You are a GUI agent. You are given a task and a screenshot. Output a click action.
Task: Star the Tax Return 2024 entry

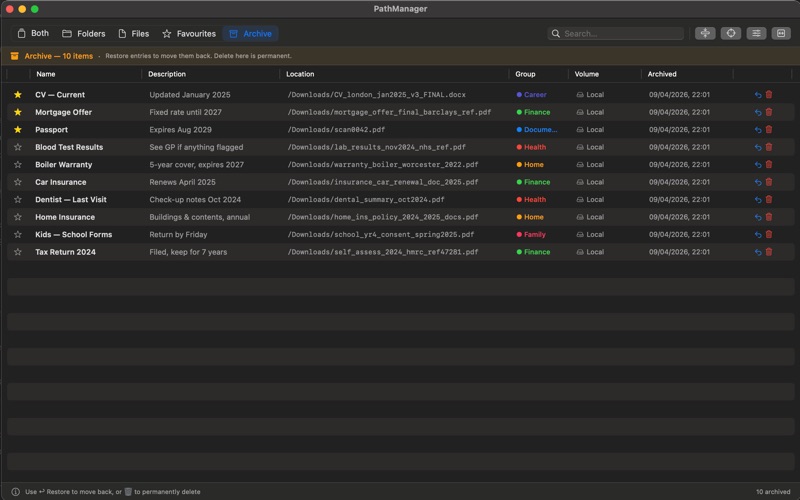coord(18,252)
